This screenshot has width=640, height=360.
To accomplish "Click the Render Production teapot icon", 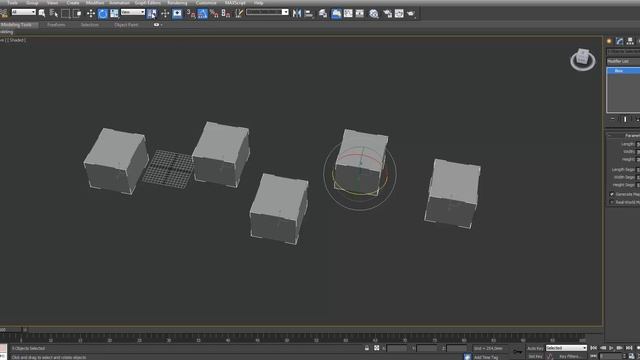I will click(411, 13).
